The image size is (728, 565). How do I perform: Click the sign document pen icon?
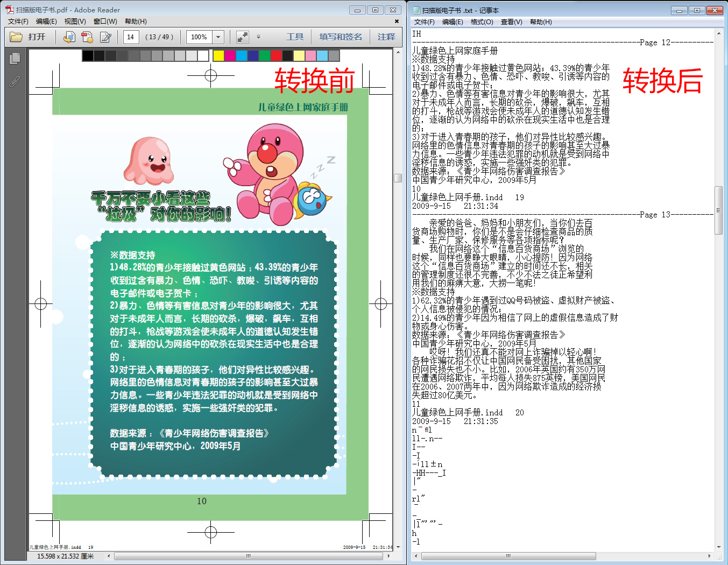(105, 37)
